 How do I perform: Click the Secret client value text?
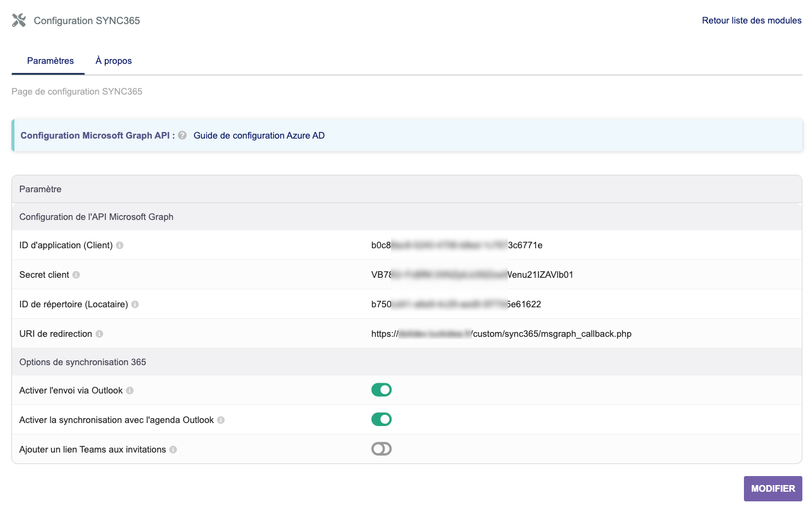[x=472, y=275]
